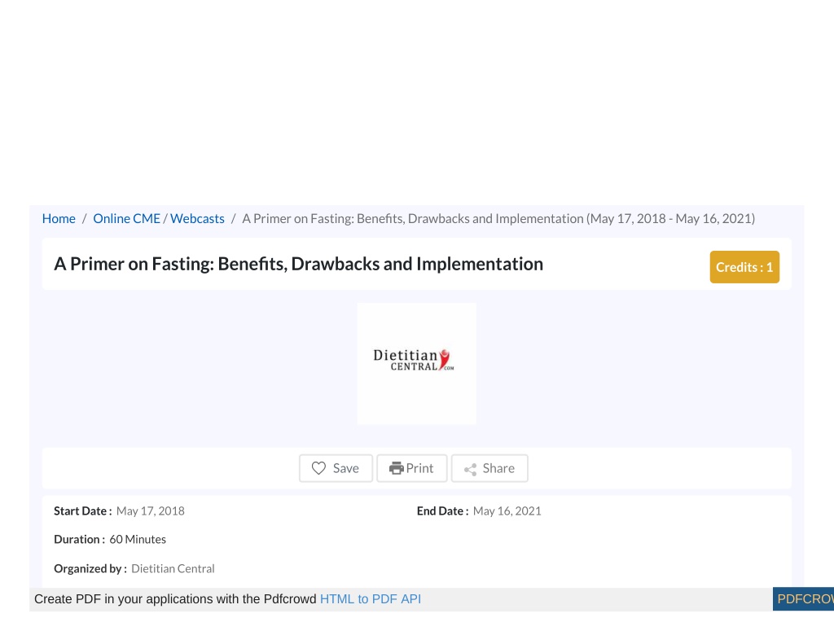Click the 60 Minutes duration value
This screenshot has width=834, height=644.
click(x=138, y=539)
